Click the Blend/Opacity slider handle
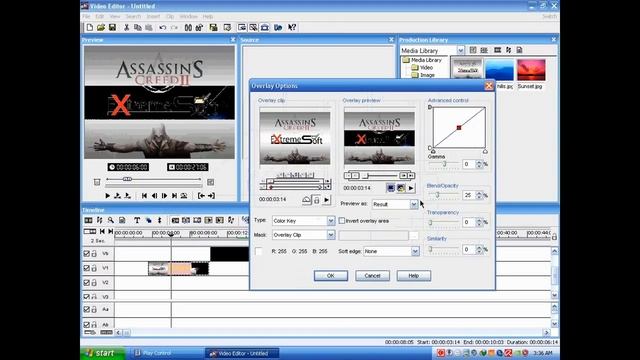The image size is (640, 360). point(437,196)
